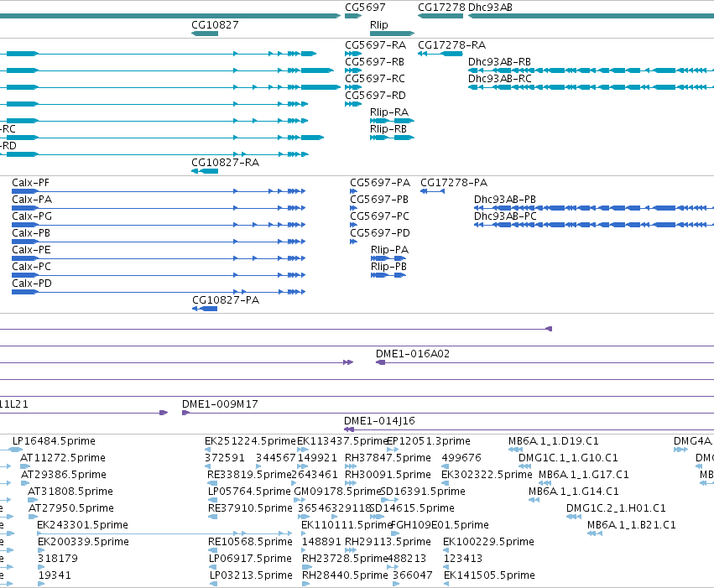Select transcript CG5697-RD
The image size is (714, 588).
point(375,96)
